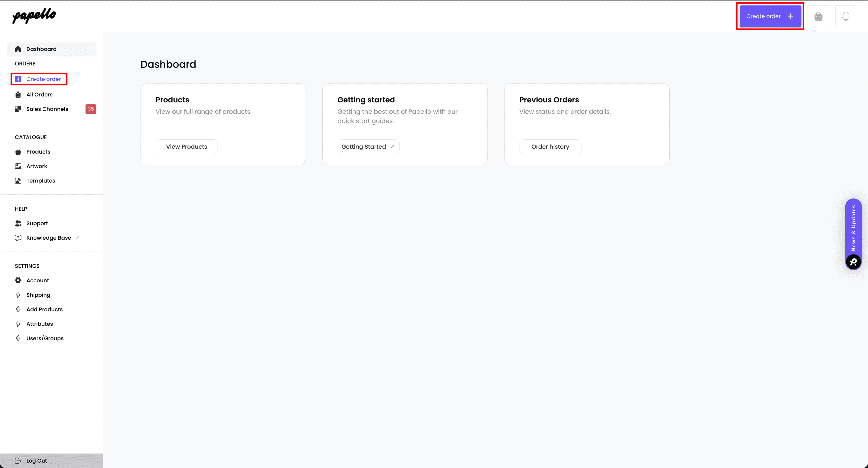Image resolution: width=868 pixels, height=468 pixels.
Task: Open Sales Channels in sidebar
Action: [x=47, y=109]
